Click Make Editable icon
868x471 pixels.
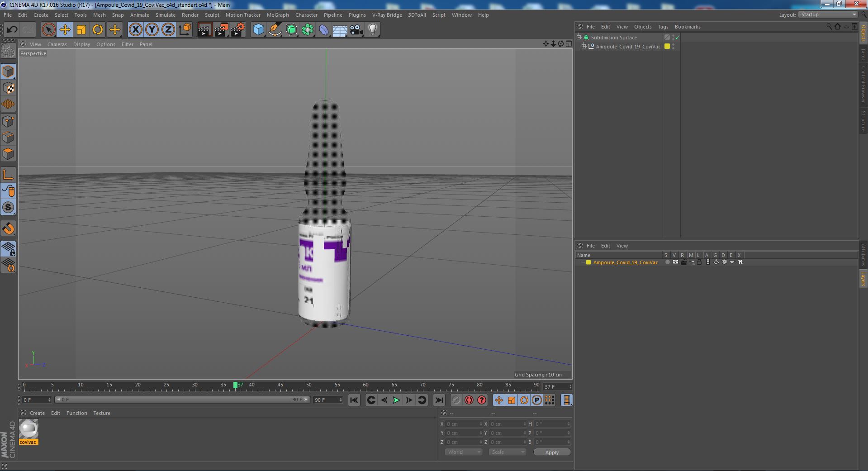(8, 51)
